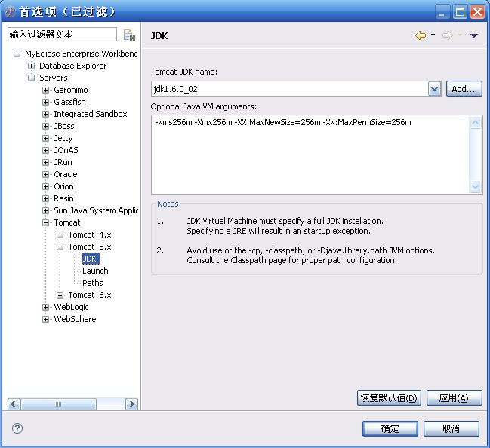Screen dimensions: 490x448
Task: Expand Sun Java System Application node
Action: coord(45,210)
